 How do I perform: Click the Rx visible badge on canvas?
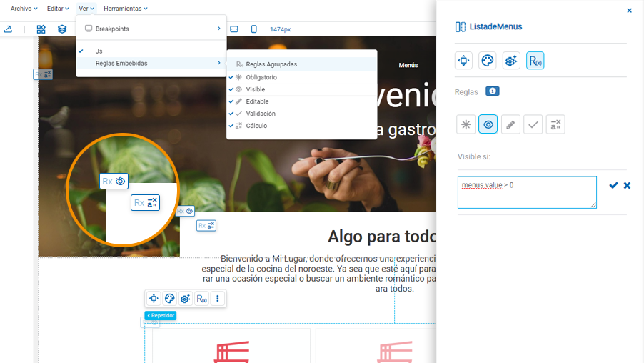click(185, 211)
